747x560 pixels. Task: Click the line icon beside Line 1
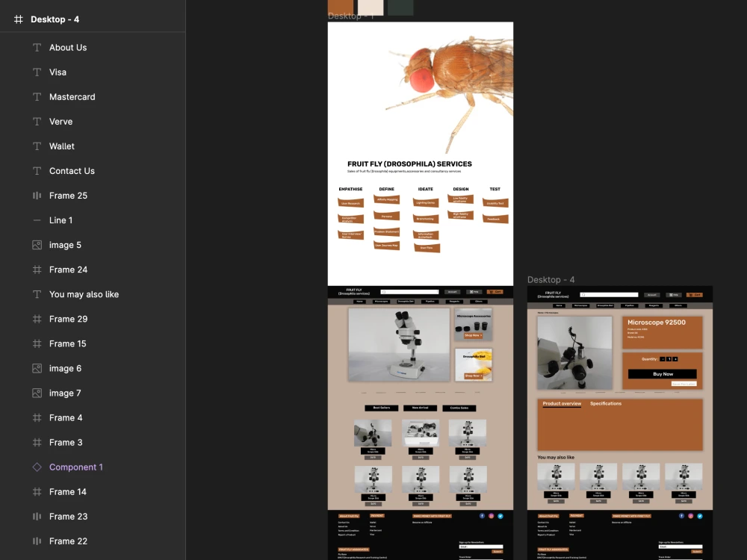[37, 220]
